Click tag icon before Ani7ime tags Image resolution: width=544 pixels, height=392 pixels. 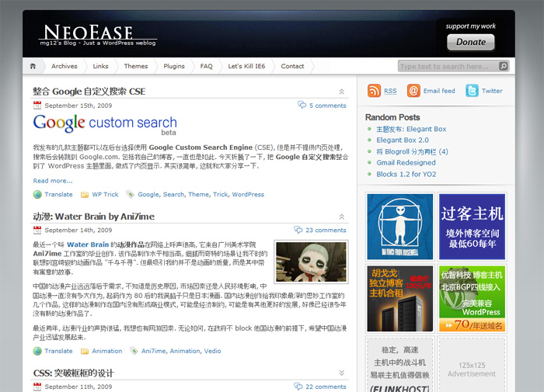134,351
